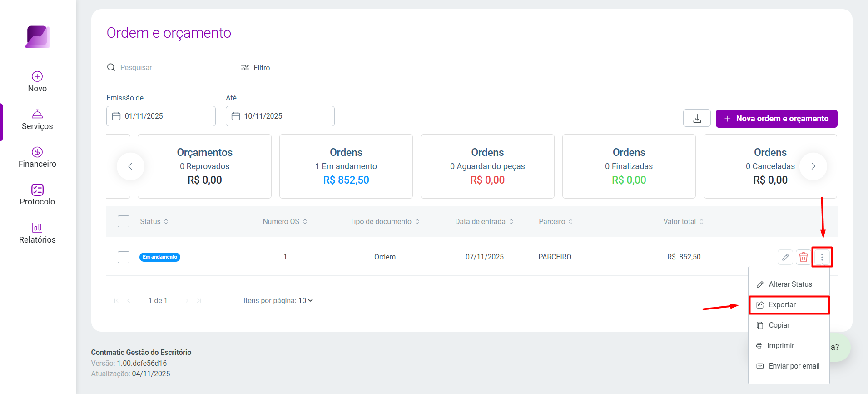The width and height of the screenshot is (868, 394).
Task: Toggle the select-all checkbox in table header
Action: pyautogui.click(x=124, y=221)
